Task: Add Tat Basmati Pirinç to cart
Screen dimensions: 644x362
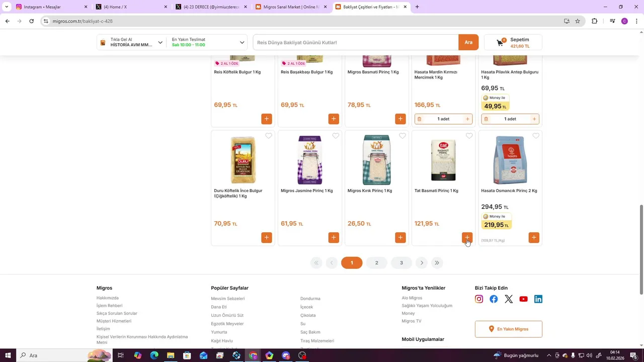Action: (467, 237)
